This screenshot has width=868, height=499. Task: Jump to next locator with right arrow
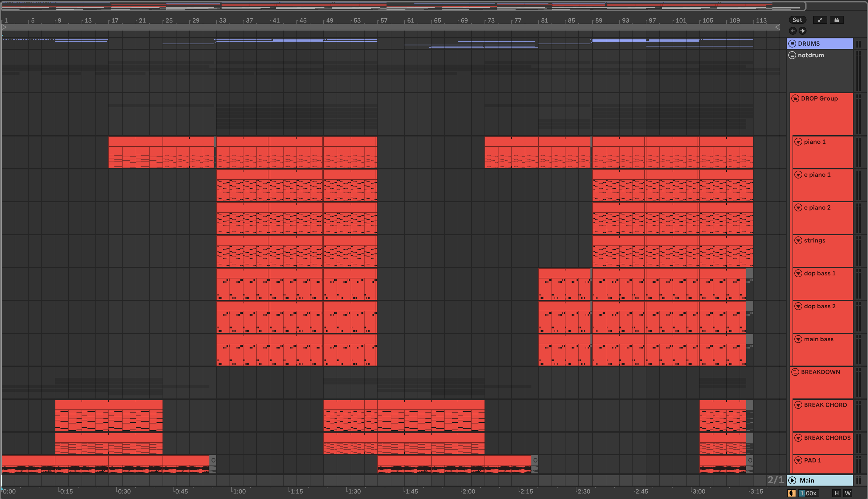(x=802, y=31)
